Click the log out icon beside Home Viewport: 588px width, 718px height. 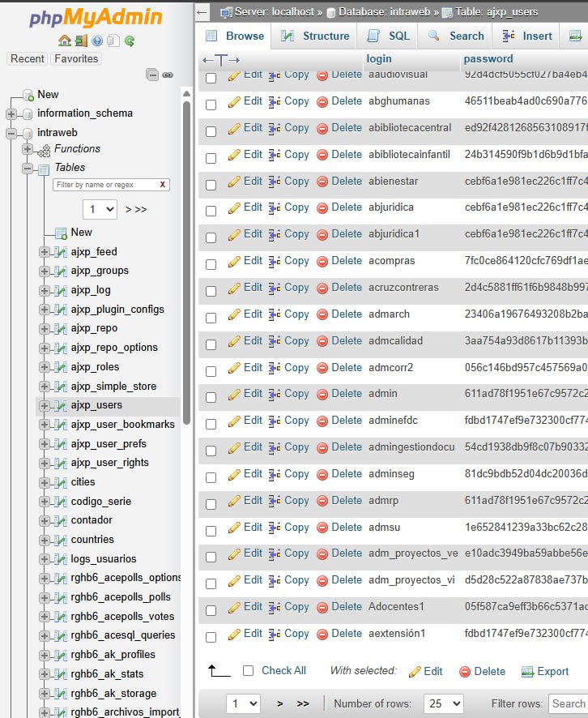pos(81,41)
